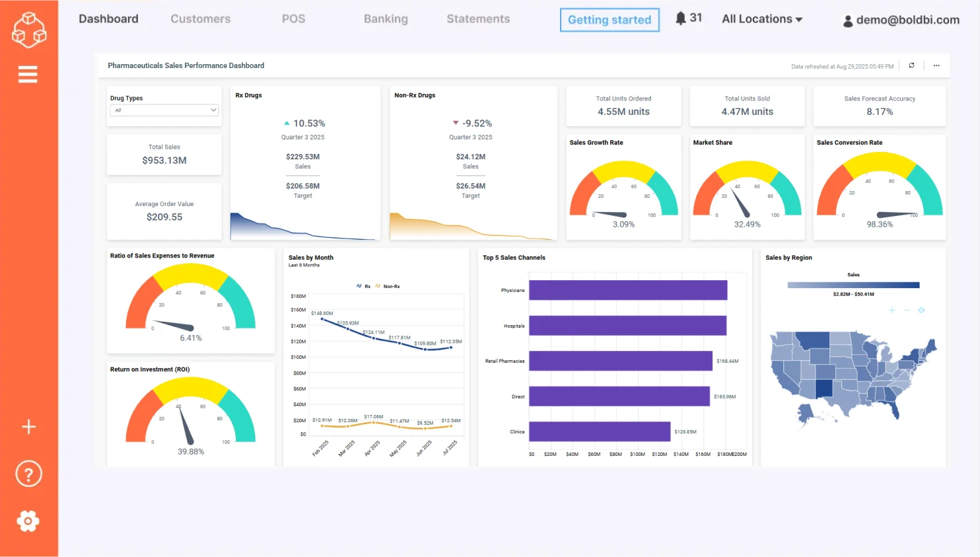Reset the Sales by Region map view
This screenshot has height=557, width=980.
(x=922, y=310)
